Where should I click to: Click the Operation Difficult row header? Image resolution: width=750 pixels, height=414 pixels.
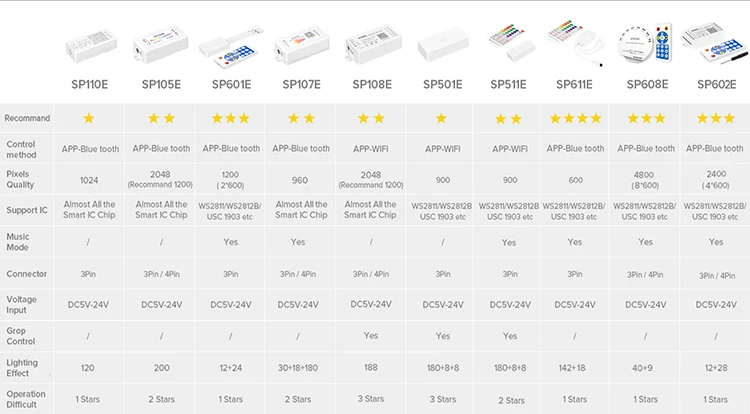(x=26, y=399)
